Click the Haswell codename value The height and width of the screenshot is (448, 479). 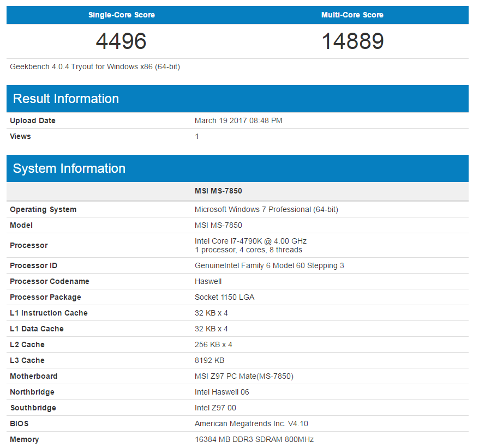[208, 281]
